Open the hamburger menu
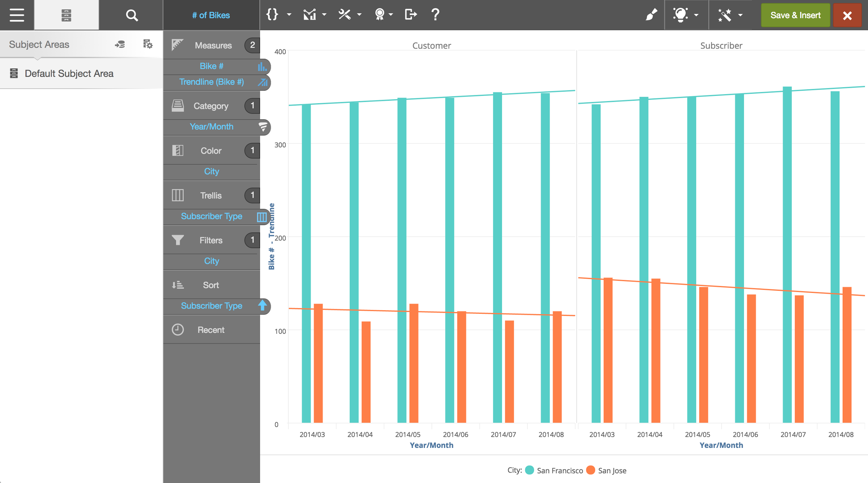 [x=17, y=15]
